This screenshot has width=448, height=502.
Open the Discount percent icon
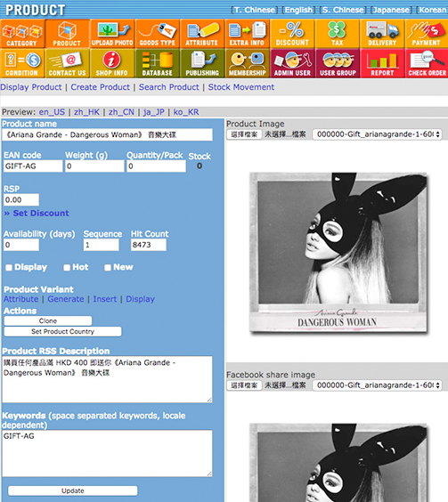click(292, 34)
